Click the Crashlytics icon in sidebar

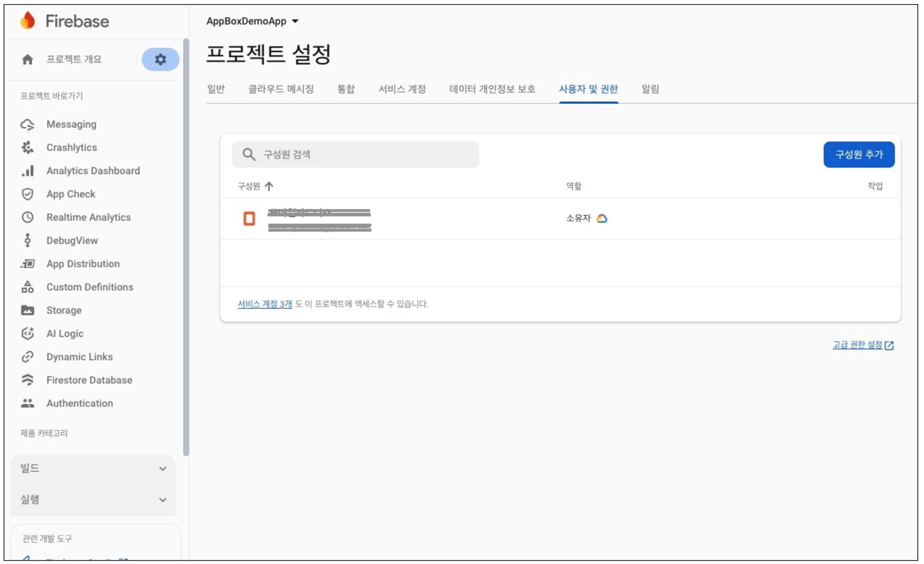[x=27, y=148]
